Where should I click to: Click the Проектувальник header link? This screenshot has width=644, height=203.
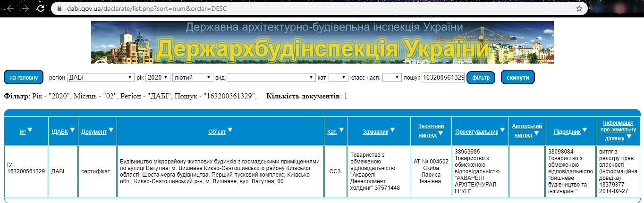477,132
